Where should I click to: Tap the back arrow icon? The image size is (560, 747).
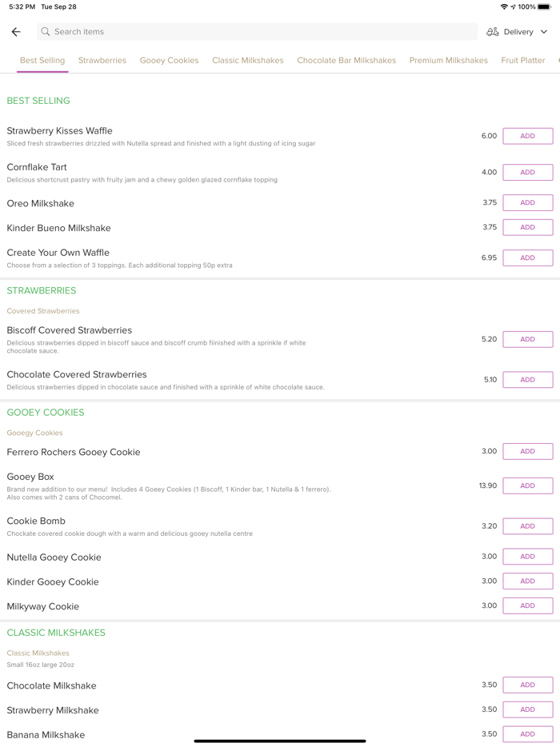click(16, 32)
